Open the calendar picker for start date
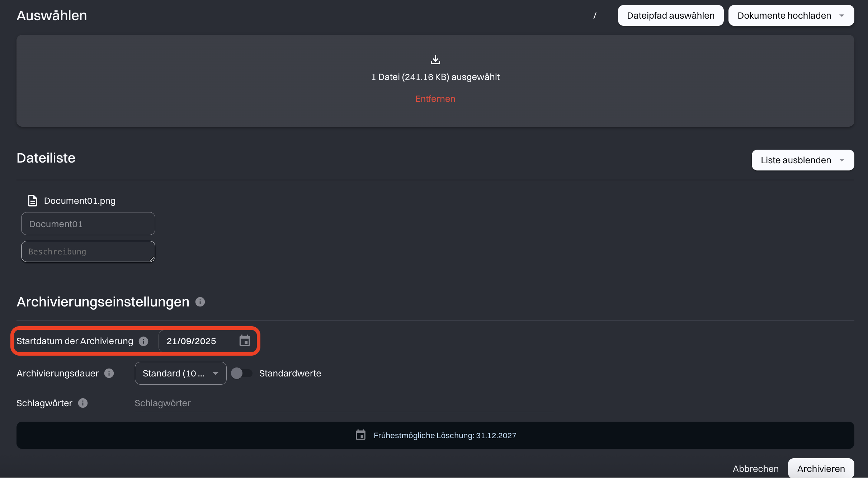Image resolution: width=868 pixels, height=478 pixels. tap(245, 341)
